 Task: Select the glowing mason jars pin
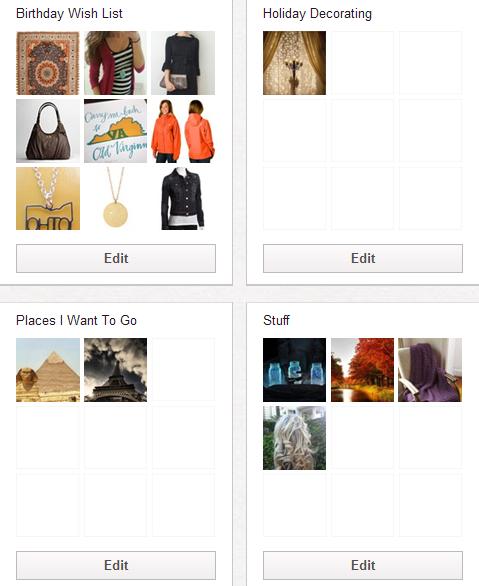[294, 370]
